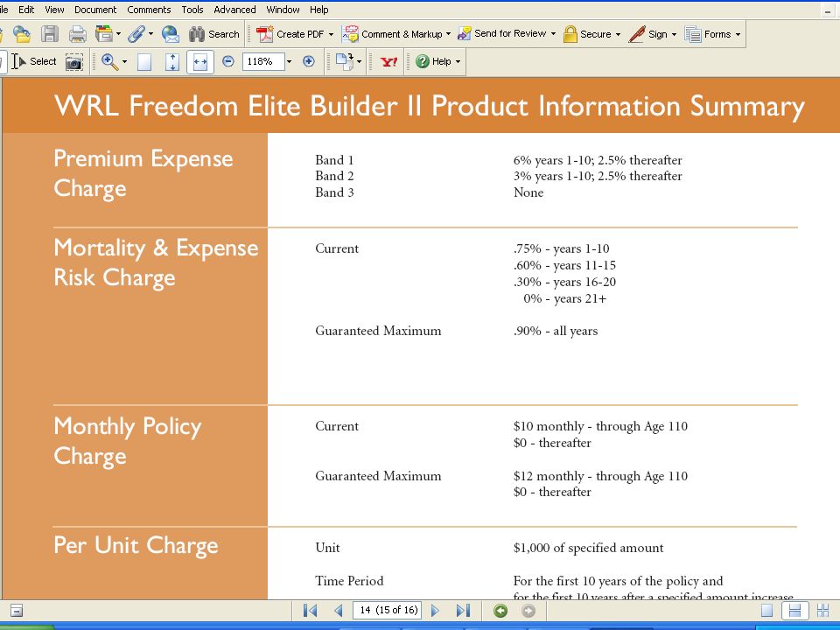Expand the Create PDF dropdown arrow

click(331, 34)
